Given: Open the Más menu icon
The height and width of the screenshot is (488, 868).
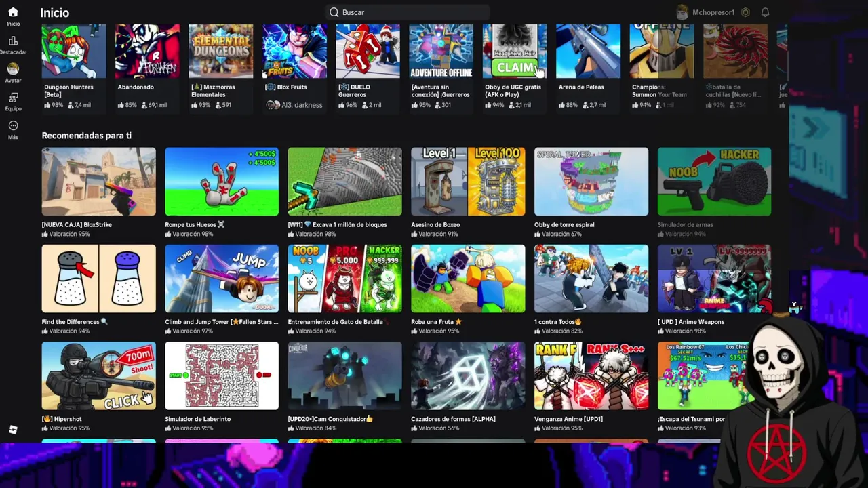Looking at the screenshot, I should pos(13,126).
